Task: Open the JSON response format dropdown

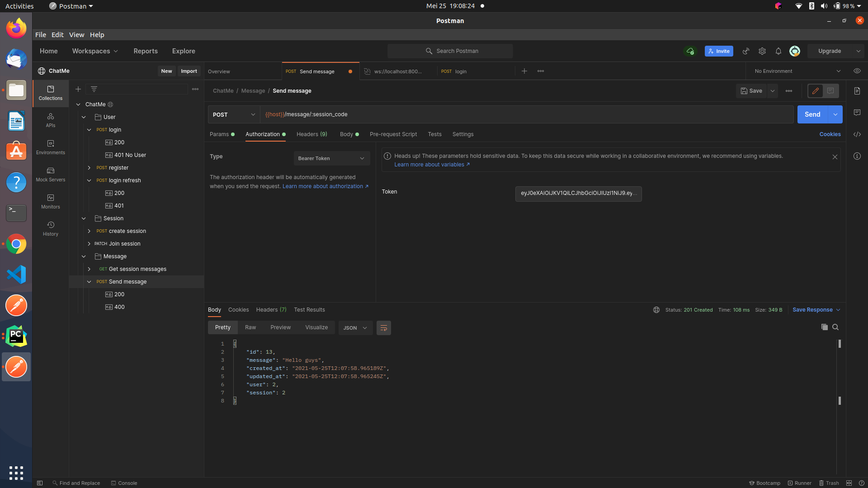Action: pyautogui.click(x=355, y=328)
